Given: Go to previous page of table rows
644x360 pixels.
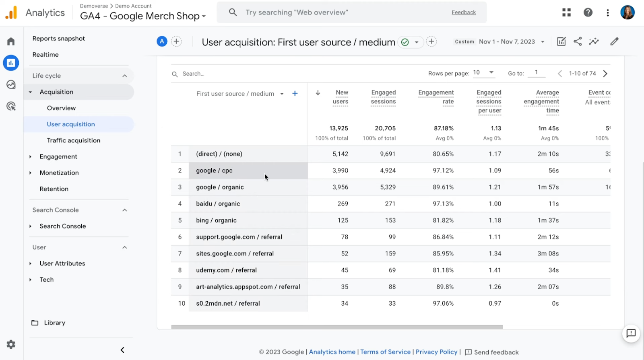Looking at the screenshot, I should (x=560, y=74).
